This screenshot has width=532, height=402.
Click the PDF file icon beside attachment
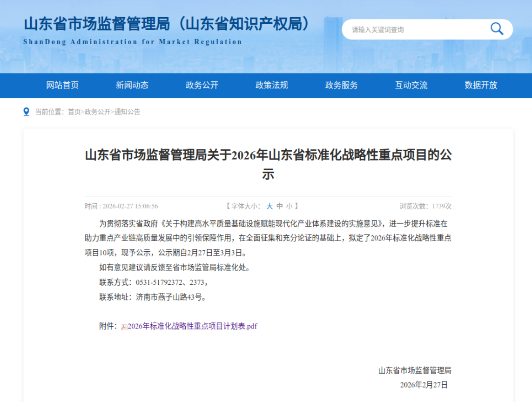[124, 327]
